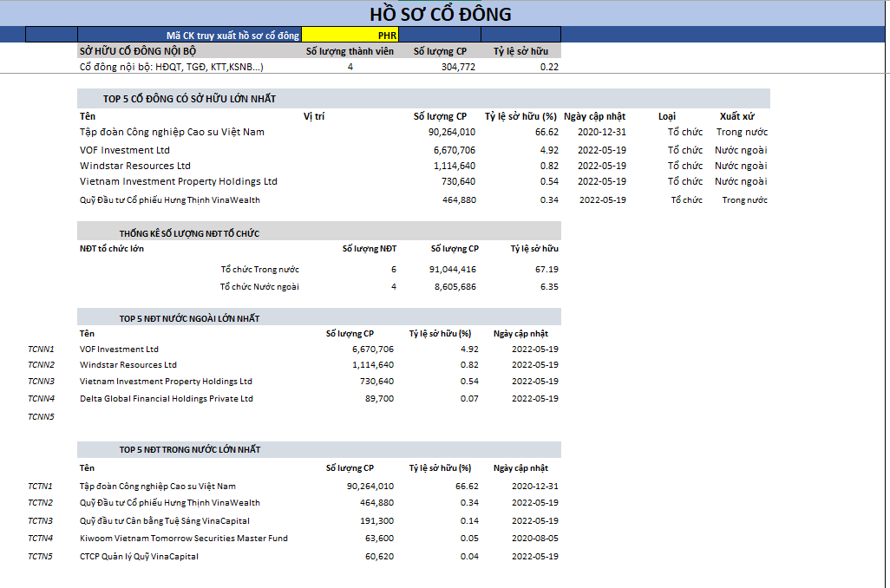Click the yellow PHR stock code cell
The width and height of the screenshot is (890, 588).
click(x=350, y=36)
